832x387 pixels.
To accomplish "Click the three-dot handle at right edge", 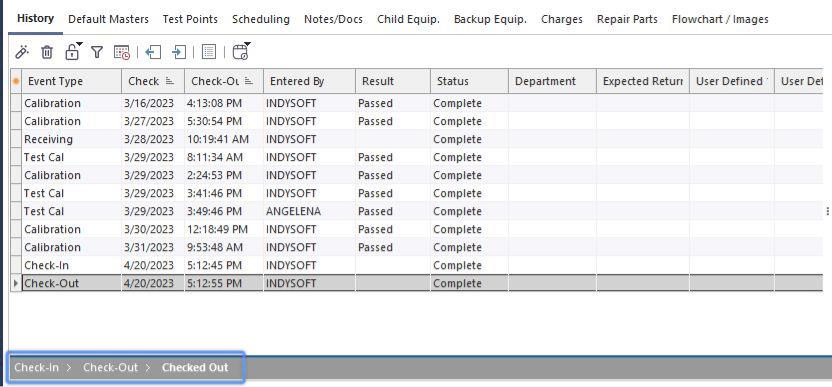I will click(828, 211).
